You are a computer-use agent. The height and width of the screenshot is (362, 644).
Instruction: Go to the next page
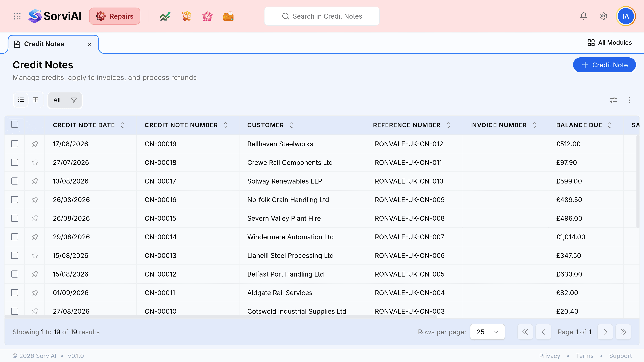click(x=605, y=332)
